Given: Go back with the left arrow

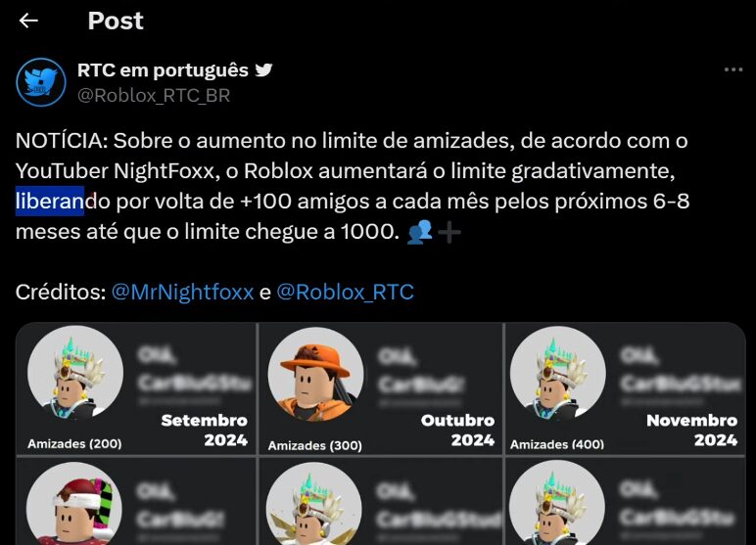Looking at the screenshot, I should coord(28,21).
